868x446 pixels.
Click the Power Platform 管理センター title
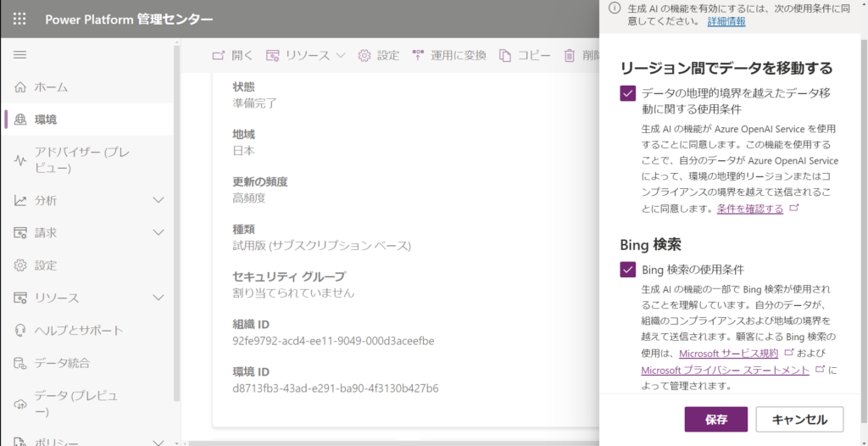129,20
